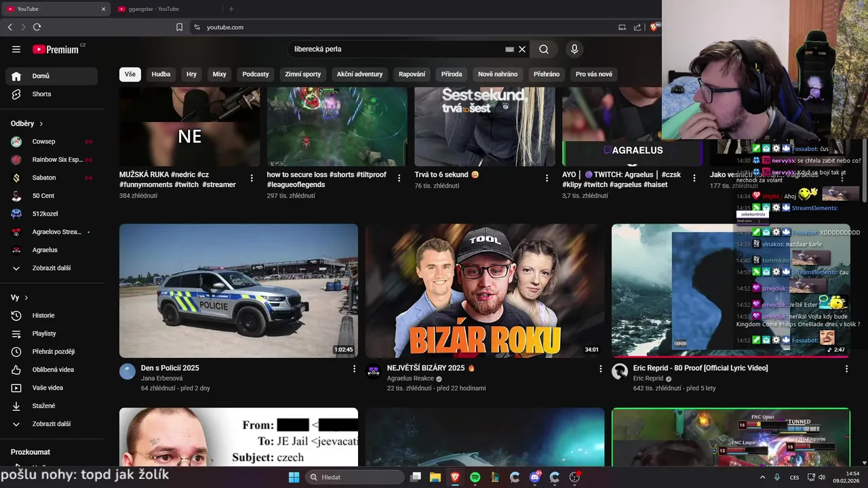Open the Agraelus channel subscription
The image size is (868, 488).
click(x=52, y=250)
